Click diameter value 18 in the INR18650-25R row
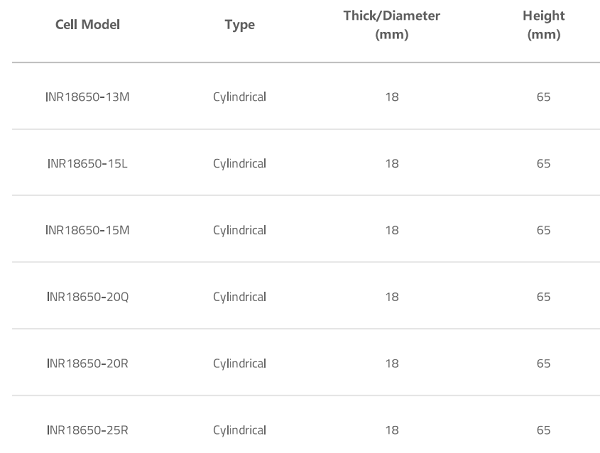The image size is (600, 453). (391, 430)
